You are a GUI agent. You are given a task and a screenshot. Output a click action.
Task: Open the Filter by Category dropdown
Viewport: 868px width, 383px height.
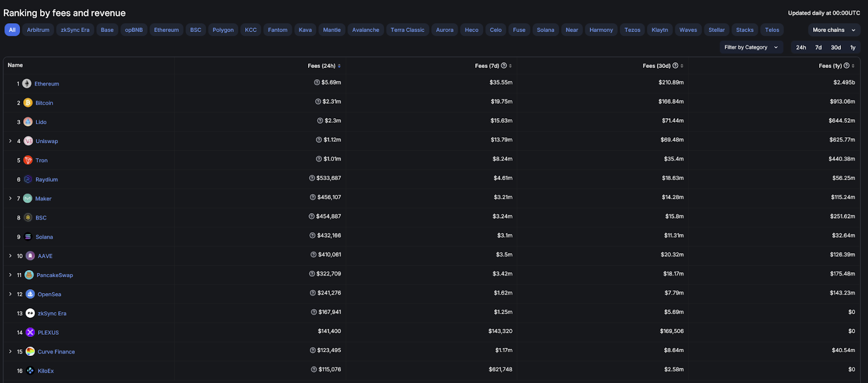click(x=751, y=47)
